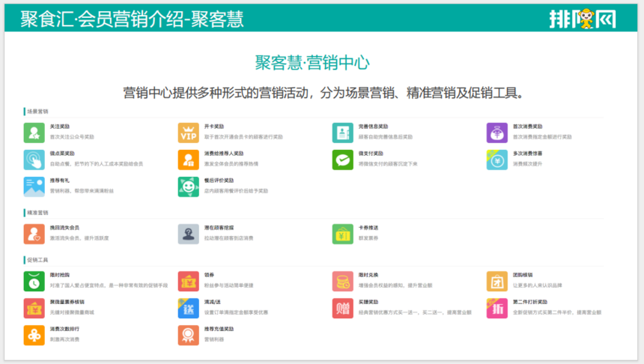Click the orange club 消费次数排行 icon
The height and width of the screenshot is (364, 644).
coord(34,336)
